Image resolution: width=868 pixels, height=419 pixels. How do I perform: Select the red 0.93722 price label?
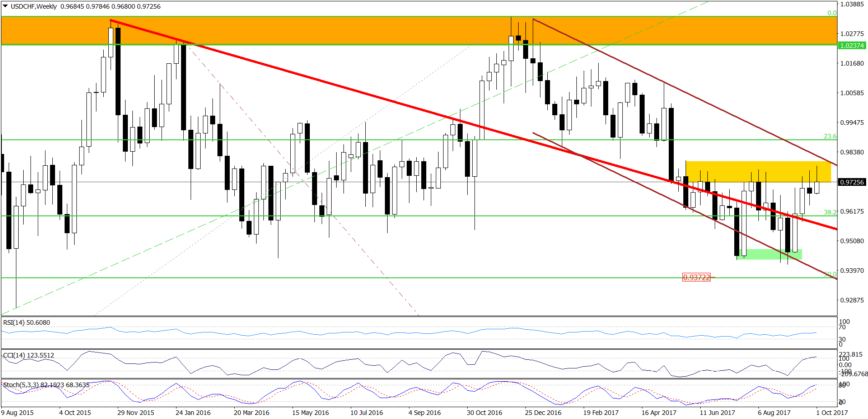tap(696, 277)
